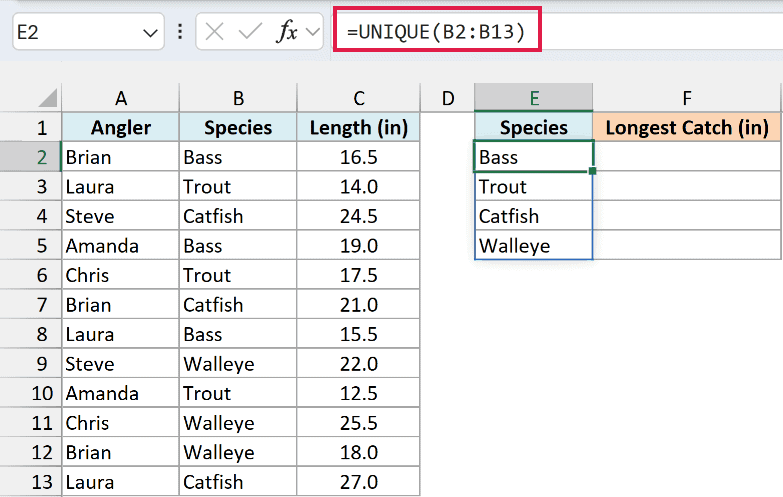Select cell E3 containing Trout
This screenshot has height=497, width=783.
tap(534, 186)
